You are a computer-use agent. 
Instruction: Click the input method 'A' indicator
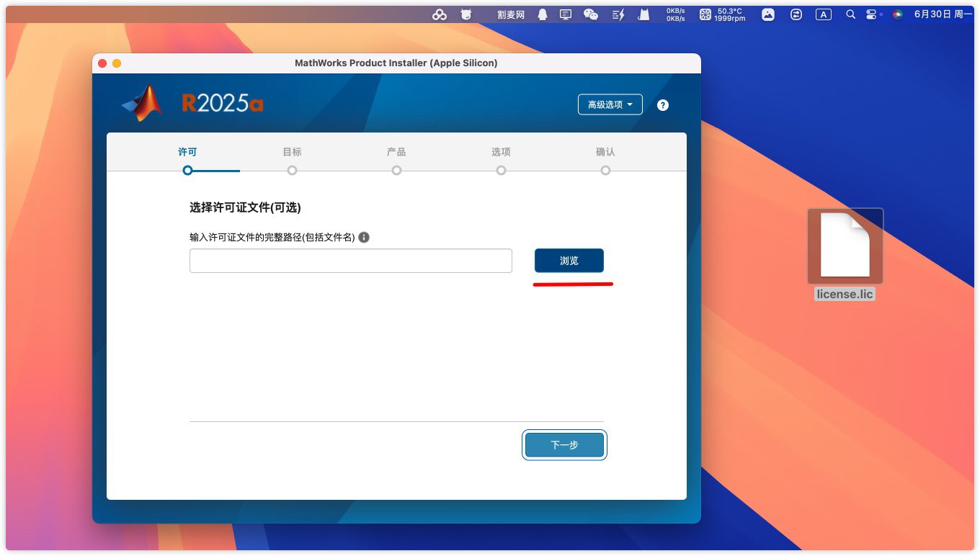pos(823,14)
